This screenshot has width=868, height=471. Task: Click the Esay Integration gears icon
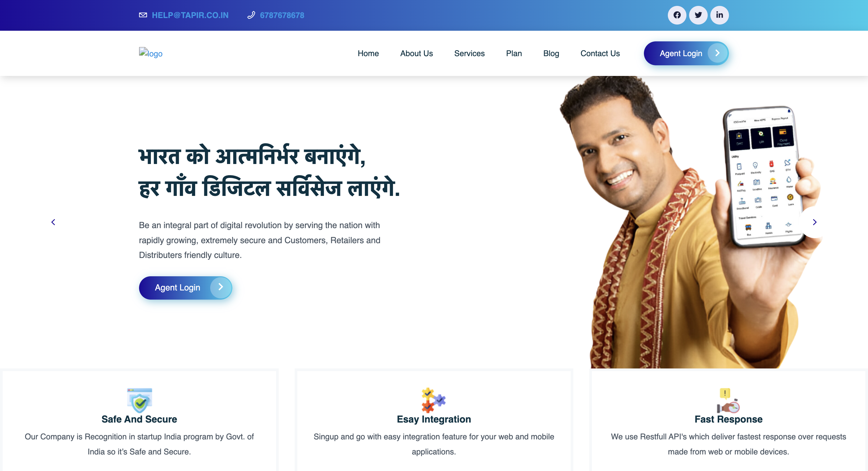tap(434, 400)
